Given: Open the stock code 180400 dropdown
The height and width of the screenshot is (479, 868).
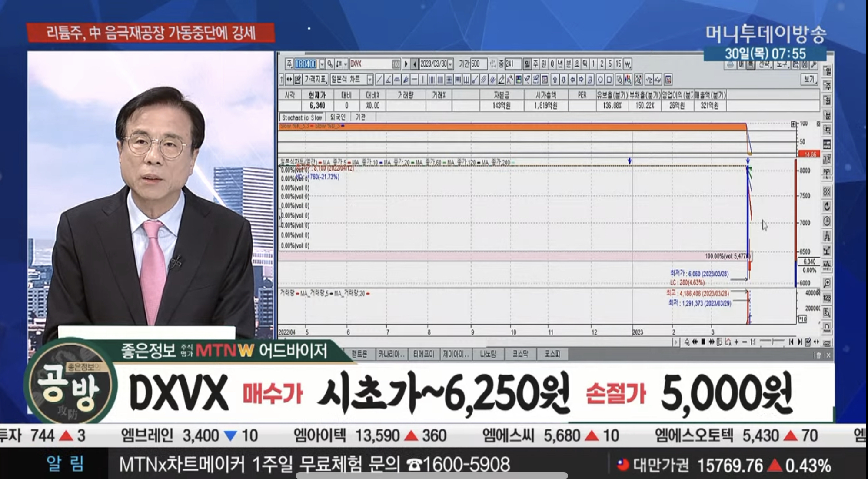Looking at the screenshot, I should [322, 64].
